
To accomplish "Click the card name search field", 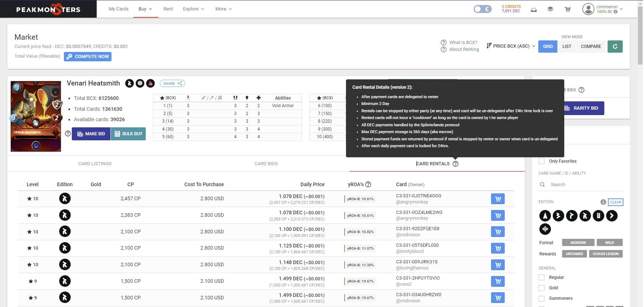I will point(581,185).
